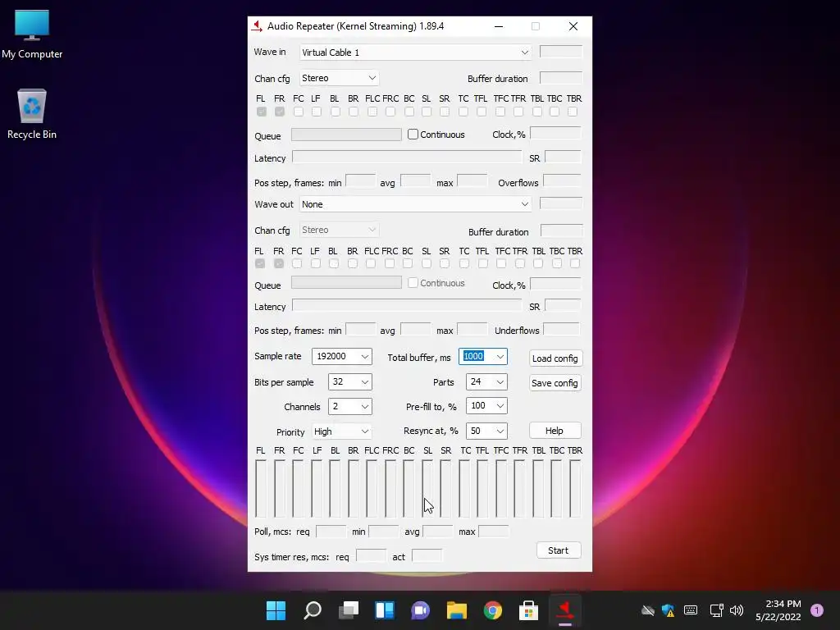The image size is (840, 630).
Task: Click the Start button
Action: [x=558, y=550]
